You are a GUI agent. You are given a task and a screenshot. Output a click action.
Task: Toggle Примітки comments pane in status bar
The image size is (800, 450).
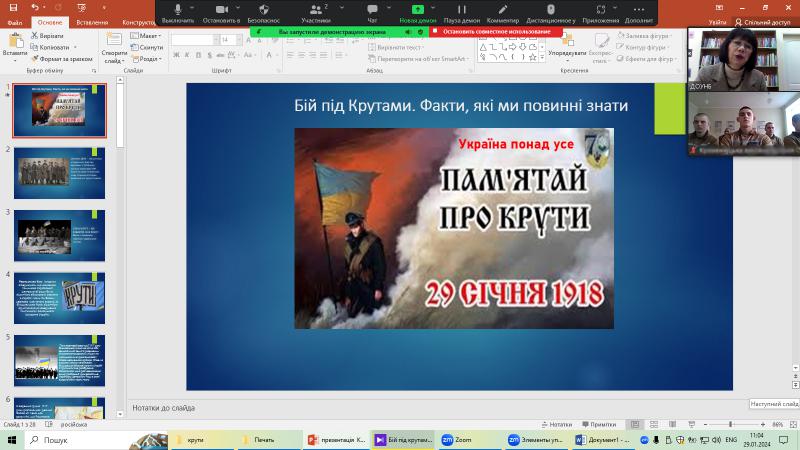click(x=599, y=424)
